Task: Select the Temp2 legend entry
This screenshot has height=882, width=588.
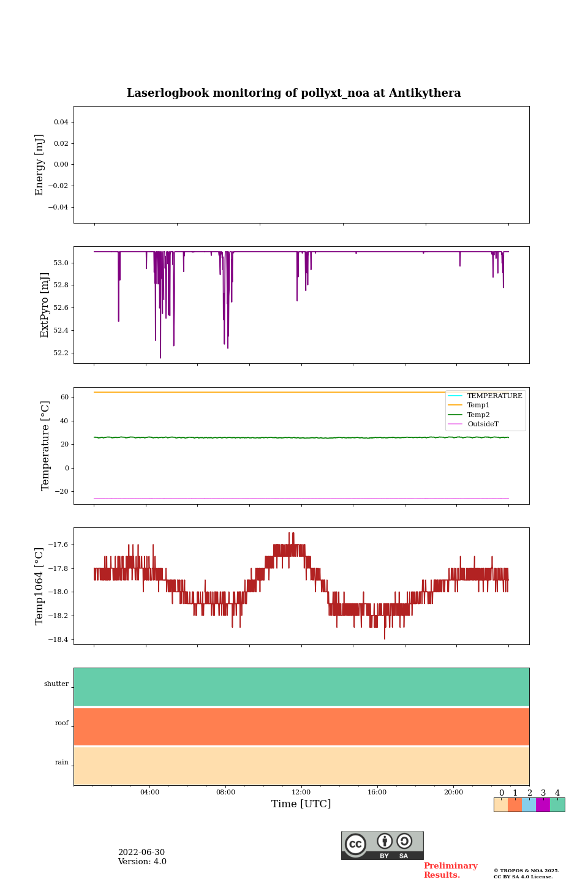Action: click(x=469, y=415)
